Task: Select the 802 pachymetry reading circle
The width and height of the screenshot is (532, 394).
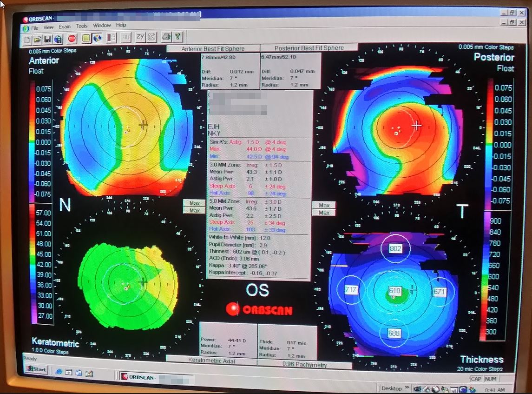Action: (395, 249)
